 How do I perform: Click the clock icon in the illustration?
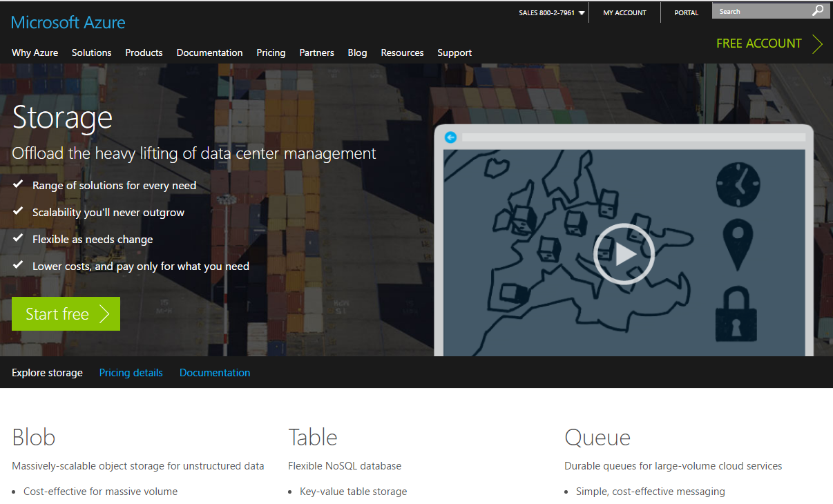pyautogui.click(x=738, y=184)
